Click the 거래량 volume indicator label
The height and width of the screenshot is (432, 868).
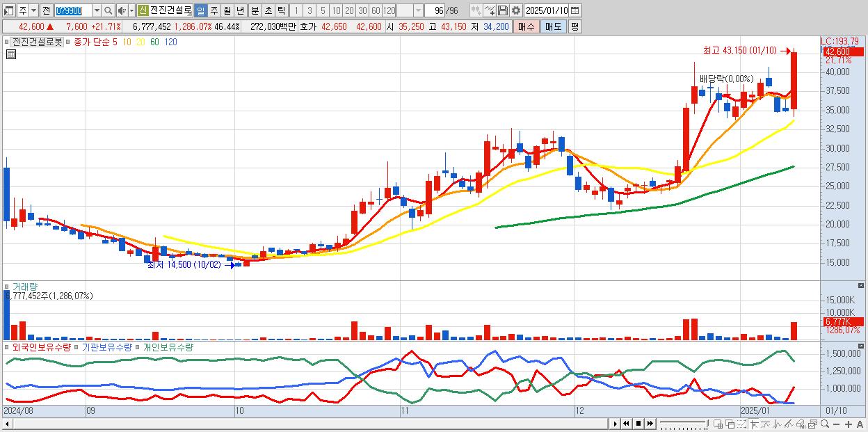(25, 287)
